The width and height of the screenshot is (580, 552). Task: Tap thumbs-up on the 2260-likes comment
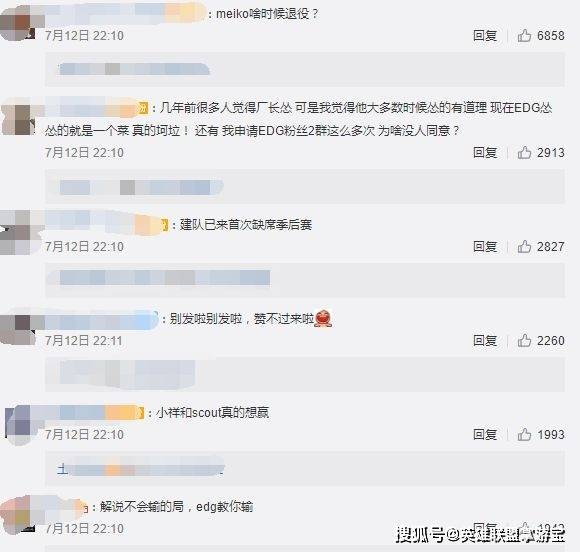[x=524, y=340]
